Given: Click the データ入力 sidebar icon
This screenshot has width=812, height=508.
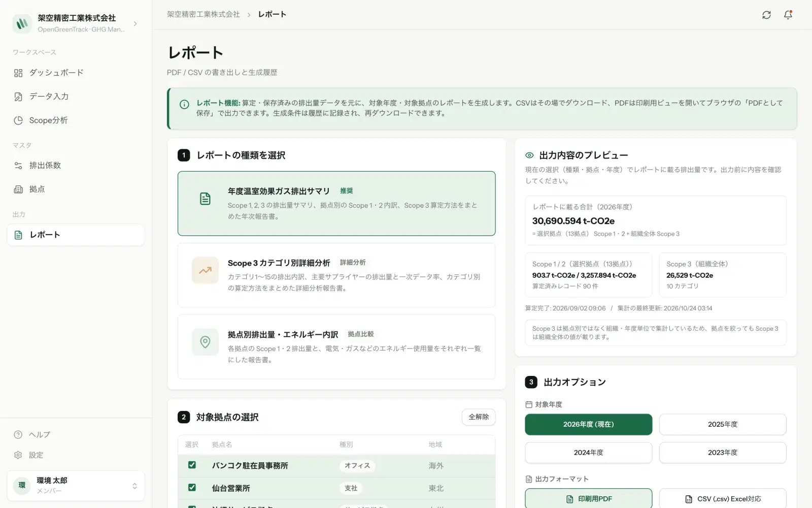Looking at the screenshot, I should pos(18,97).
